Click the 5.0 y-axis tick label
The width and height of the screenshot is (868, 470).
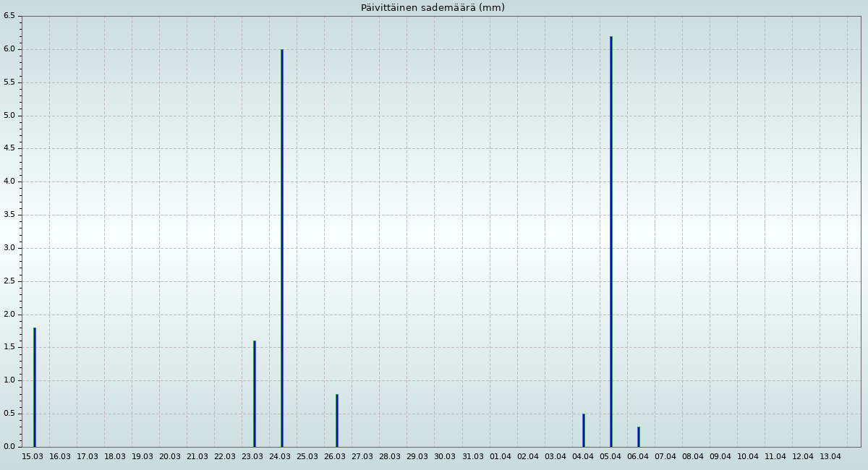point(9,116)
